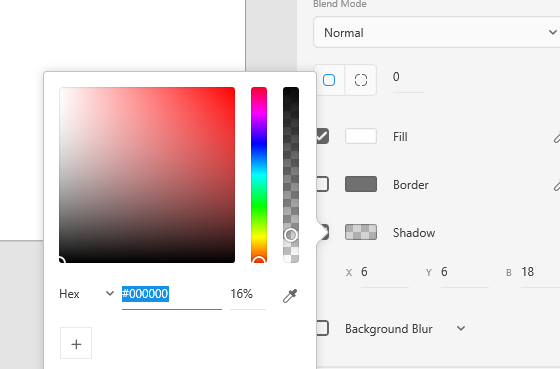Click the alpha opacity slider handle
Screen dimensions: 560x369
(x=291, y=235)
